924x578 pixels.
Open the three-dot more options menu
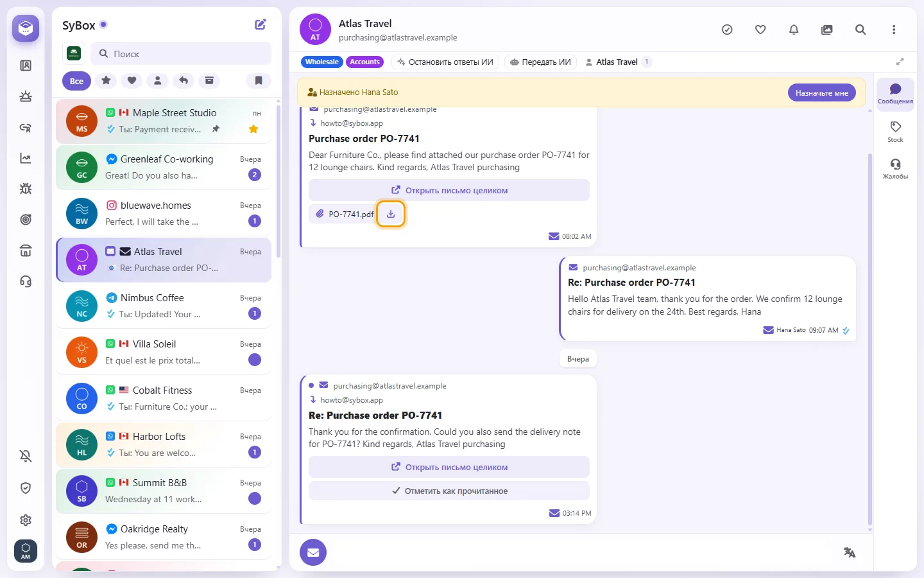[894, 30]
